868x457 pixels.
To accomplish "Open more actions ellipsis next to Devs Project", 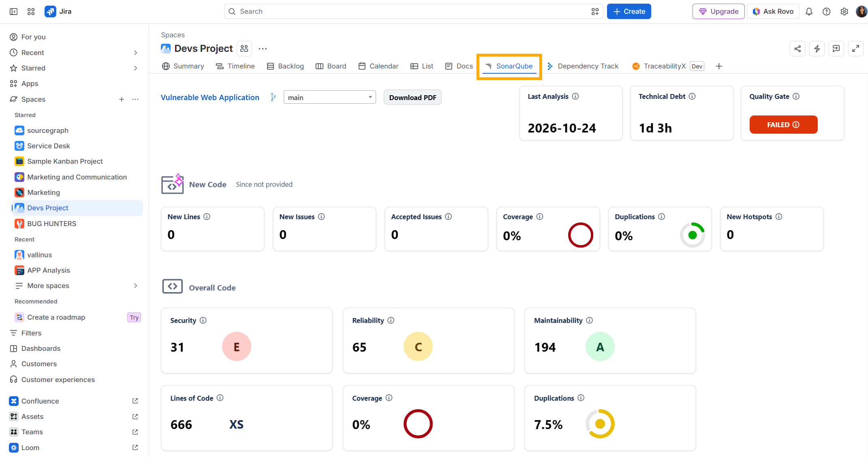I will coord(263,49).
